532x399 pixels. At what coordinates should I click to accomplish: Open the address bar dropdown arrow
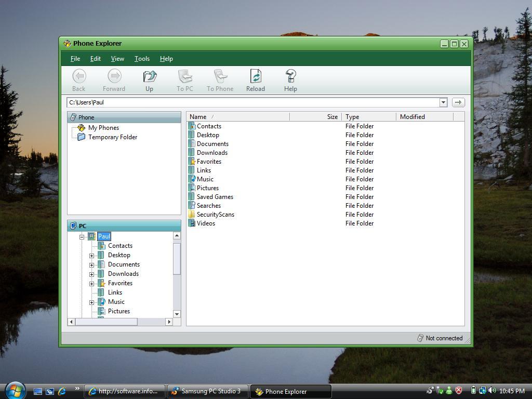click(443, 102)
